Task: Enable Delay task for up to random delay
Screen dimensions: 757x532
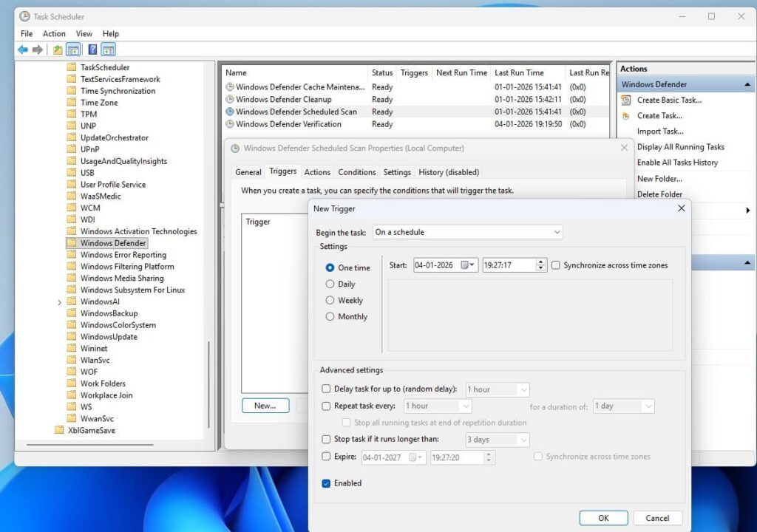Action: pos(326,389)
